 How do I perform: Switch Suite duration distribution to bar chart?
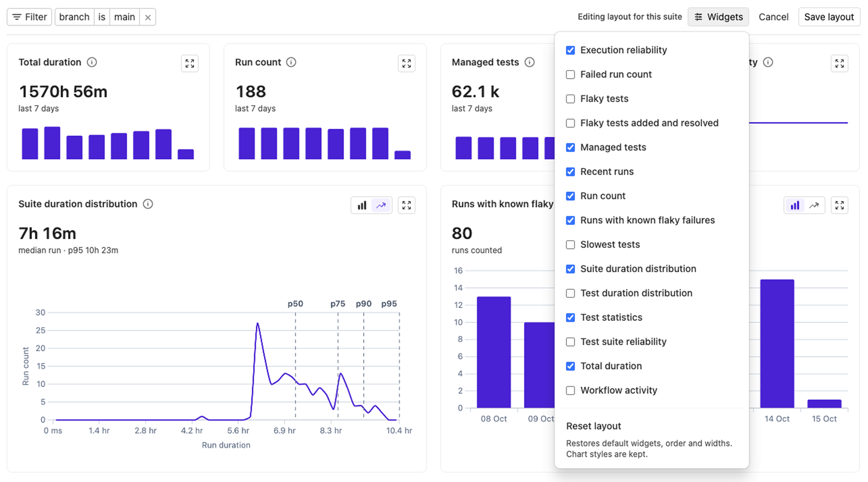click(x=362, y=205)
